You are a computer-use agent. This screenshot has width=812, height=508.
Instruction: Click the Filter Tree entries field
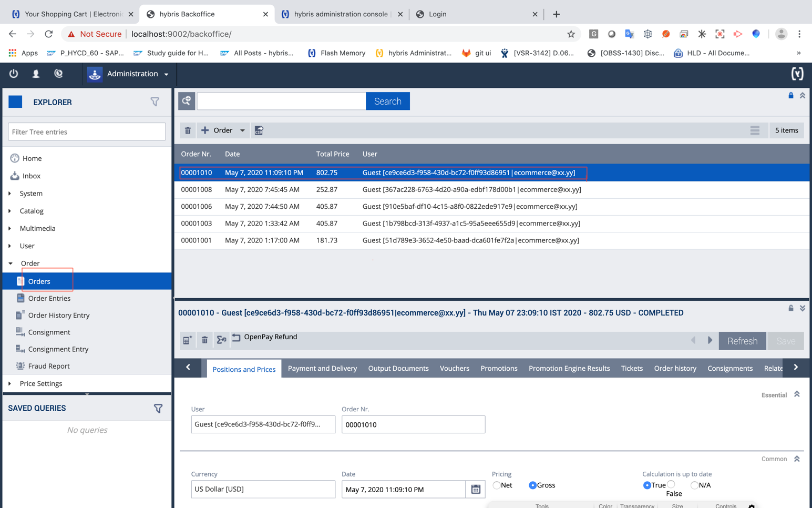click(87, 132)
